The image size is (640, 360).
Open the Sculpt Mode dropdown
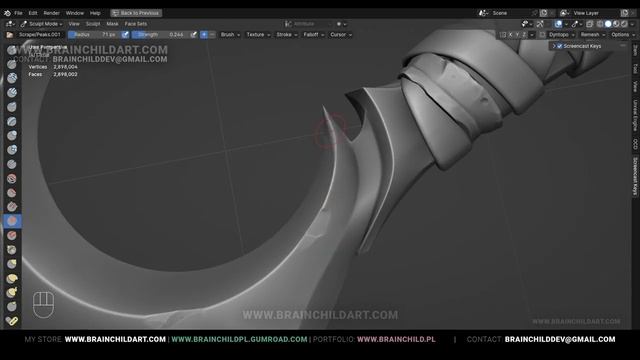click(42, 24)
